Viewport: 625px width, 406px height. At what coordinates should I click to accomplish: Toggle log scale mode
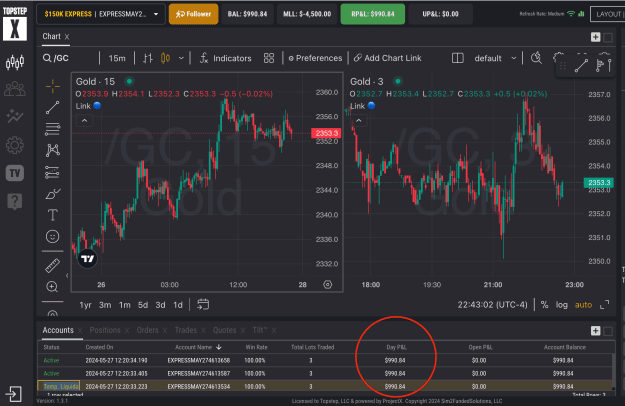(562, 305)
